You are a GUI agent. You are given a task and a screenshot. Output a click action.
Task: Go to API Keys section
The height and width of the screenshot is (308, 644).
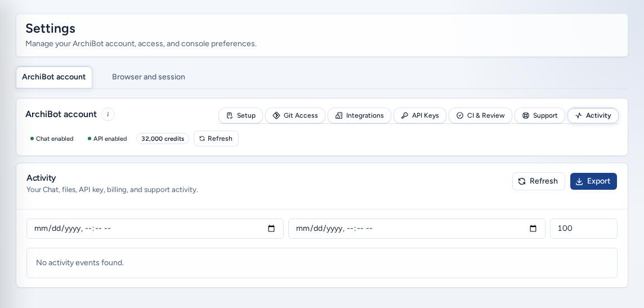point(420,115)
